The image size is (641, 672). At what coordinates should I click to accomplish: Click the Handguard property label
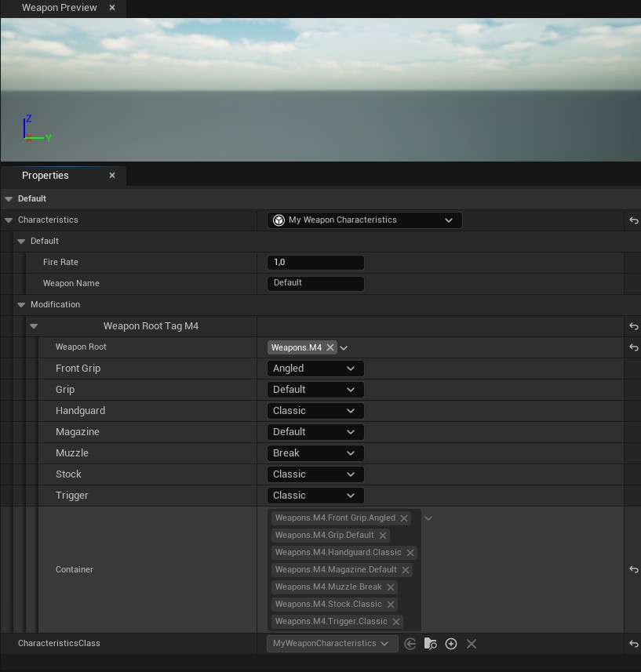click(80, 411)
